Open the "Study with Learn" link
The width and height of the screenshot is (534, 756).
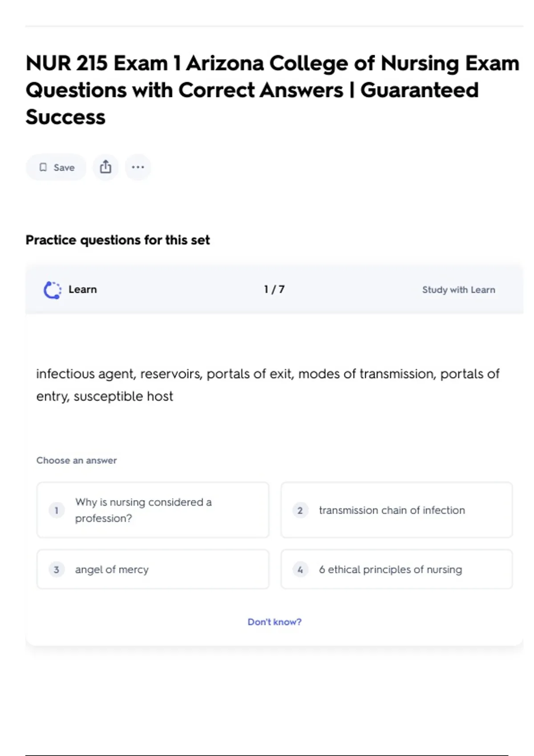point(458,290)
